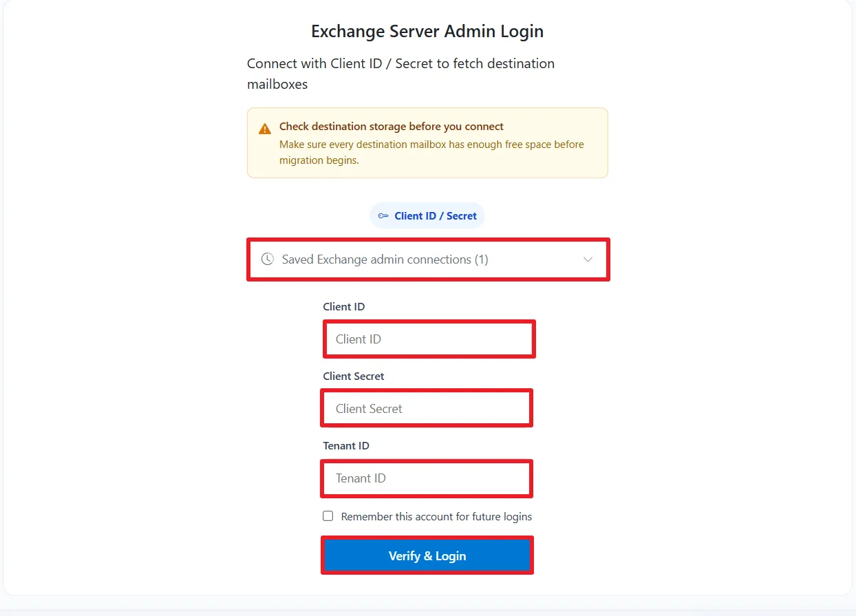856x616 pixels.
Task: Click the orange warning triangle icon
Action: 265,129
